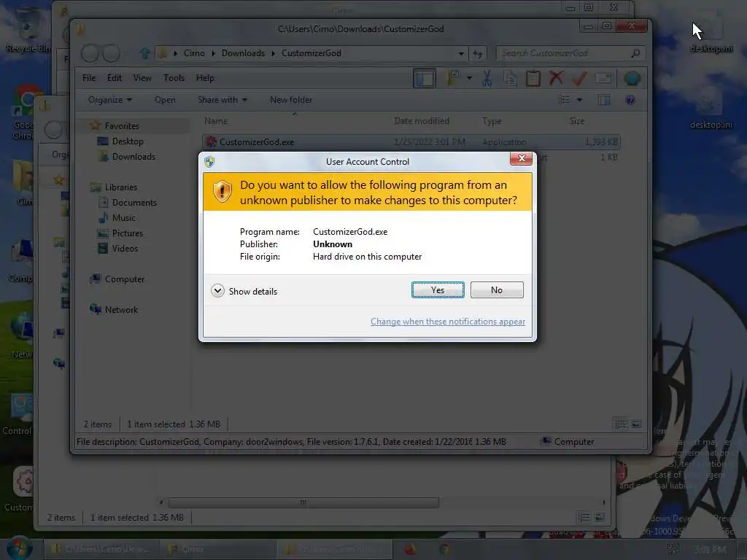Click the Properties card toolbar icon

[x=603, y=78]
